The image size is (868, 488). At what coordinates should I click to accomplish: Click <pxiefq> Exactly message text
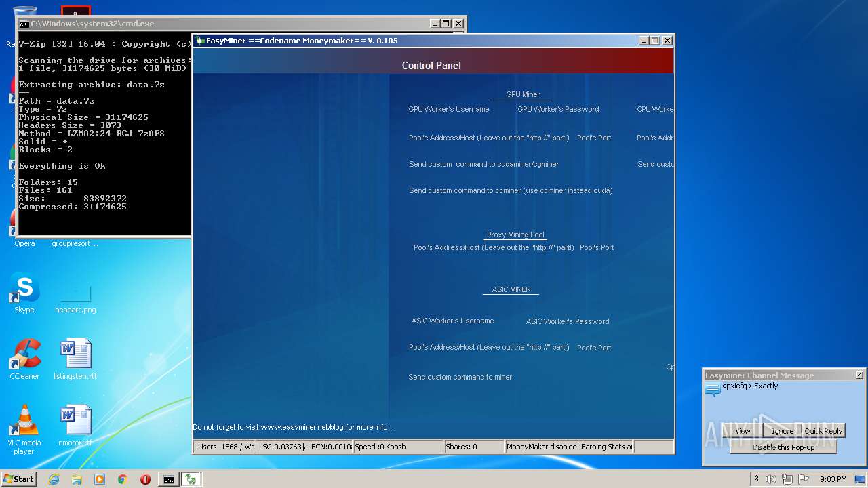[750, 386]
